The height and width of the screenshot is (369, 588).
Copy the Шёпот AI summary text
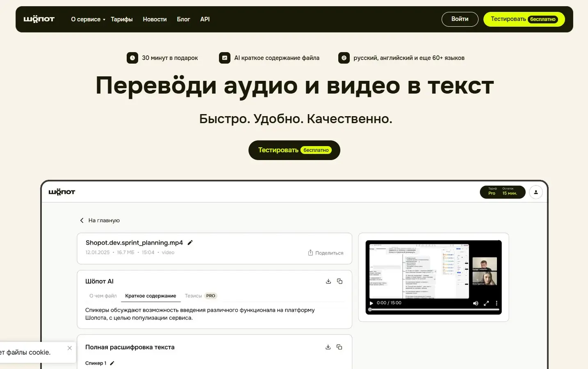tap(340, 281)
